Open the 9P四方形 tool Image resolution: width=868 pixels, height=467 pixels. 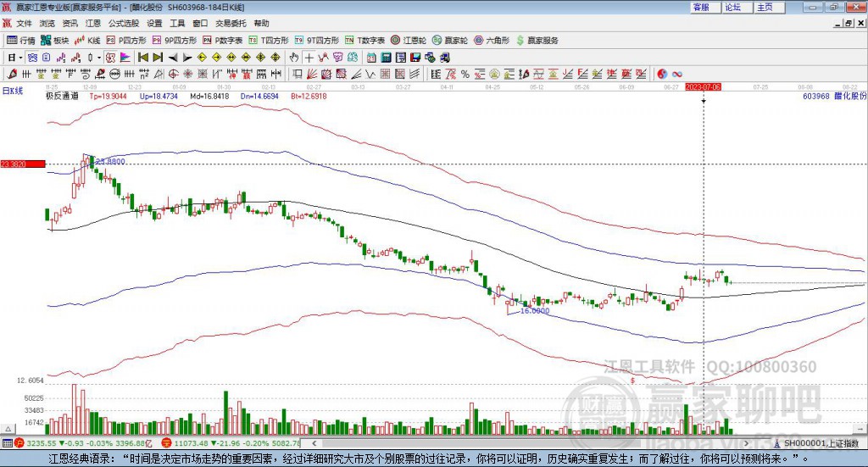(175, 41)
